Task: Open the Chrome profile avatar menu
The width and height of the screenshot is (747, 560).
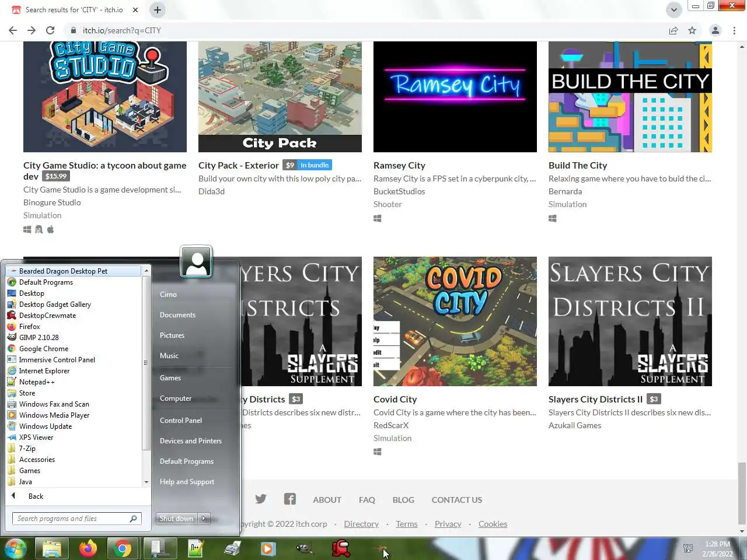Action: [x=715, y=30]
